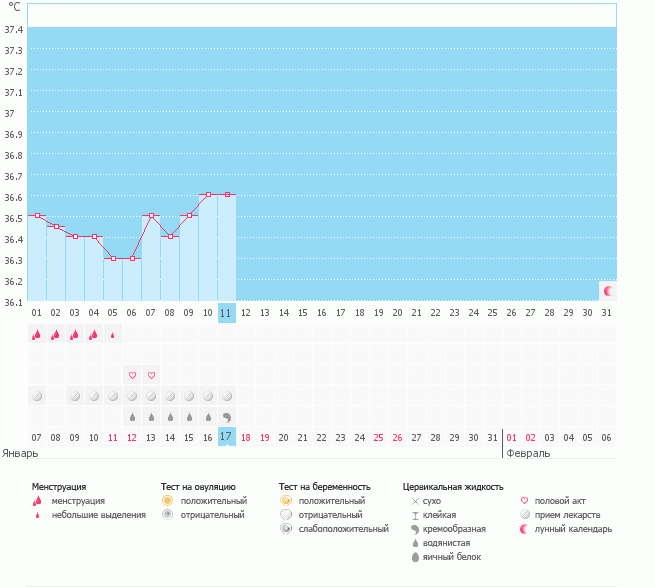Click the temperature point on cycle day 05
Screen dimensions: 655x587
coord(113,258)
